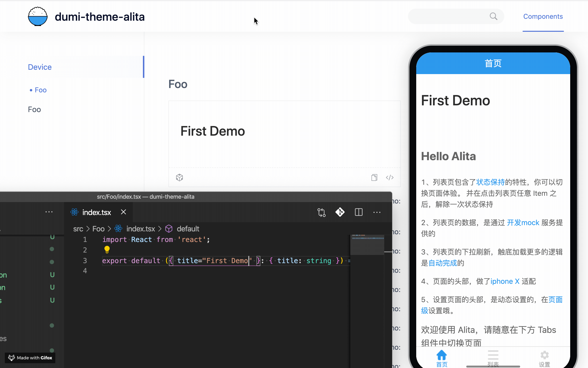Click the iphone X link
Screen dimensions: 588x368
click(x=505, y=281)
